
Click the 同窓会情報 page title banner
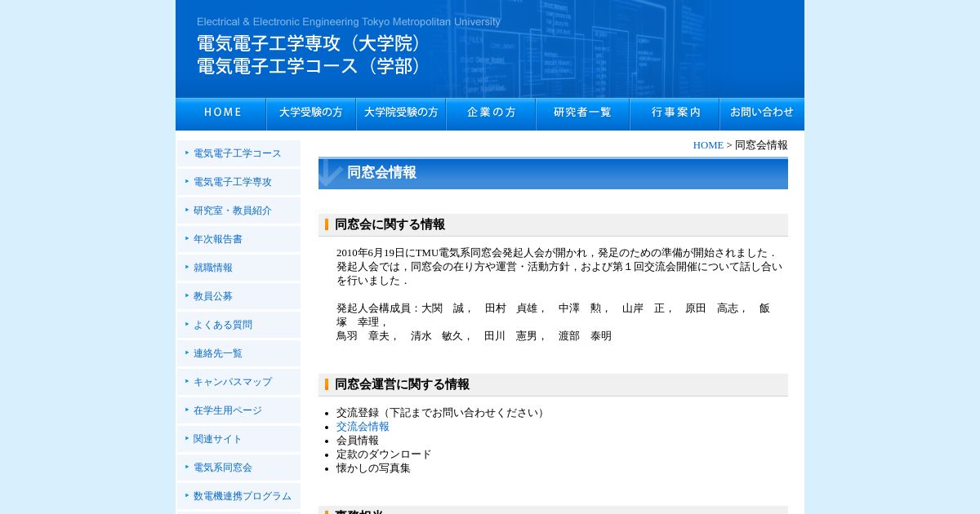pos(553,173)
